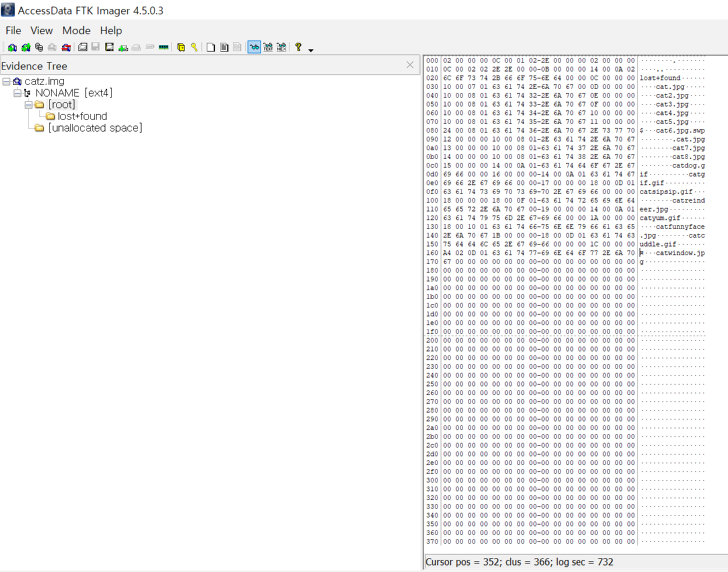Click the 'catyum.gif' ASCII text
Image resolution: width=728 pixels, height=572 pixels.
pos(660,218)
